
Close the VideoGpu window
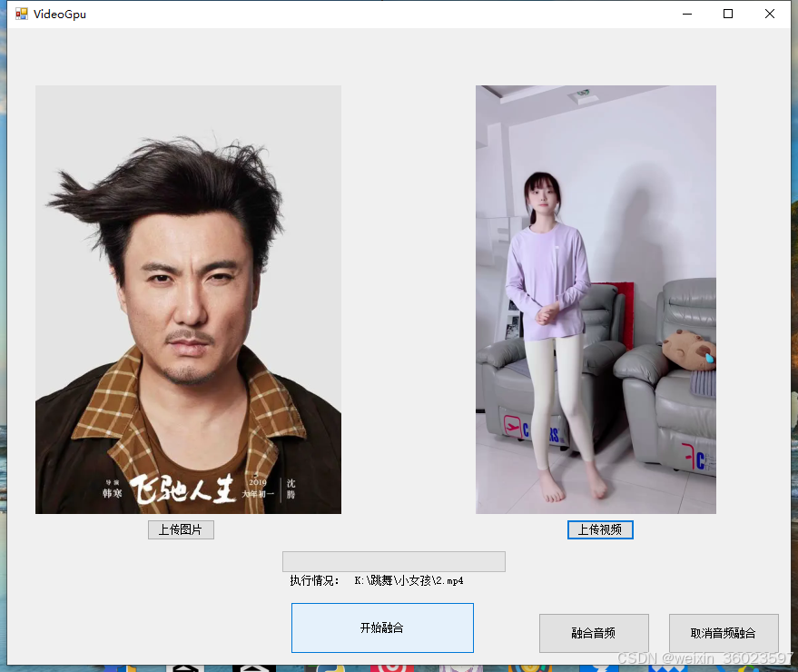770,14
